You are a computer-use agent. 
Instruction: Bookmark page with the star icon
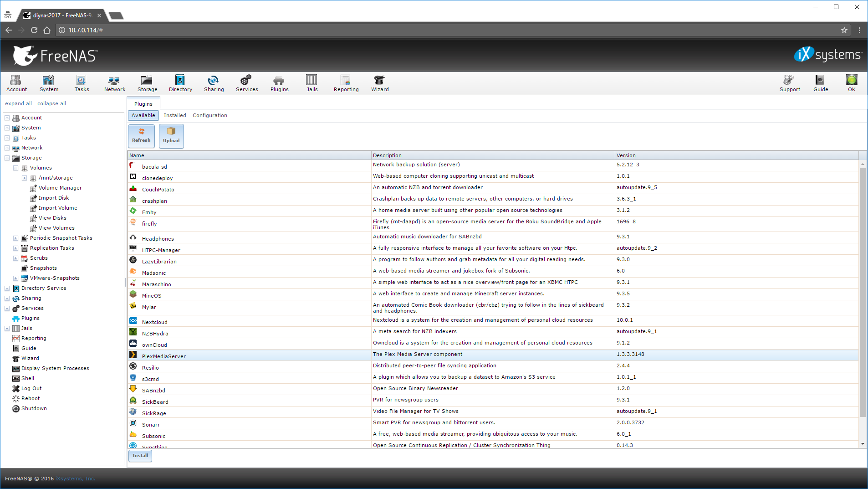[x=844, y=30]
